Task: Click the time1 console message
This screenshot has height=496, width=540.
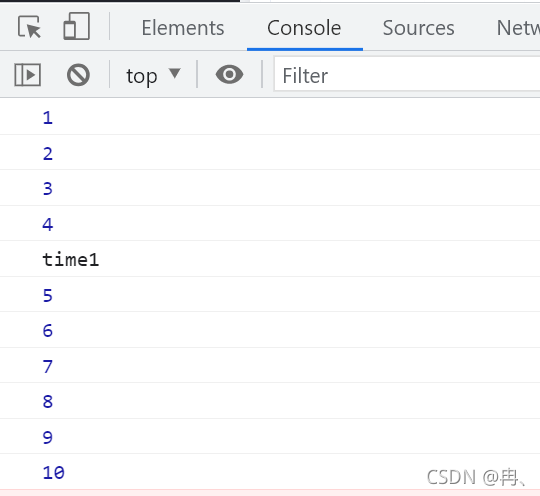Action: coord(71,259)
